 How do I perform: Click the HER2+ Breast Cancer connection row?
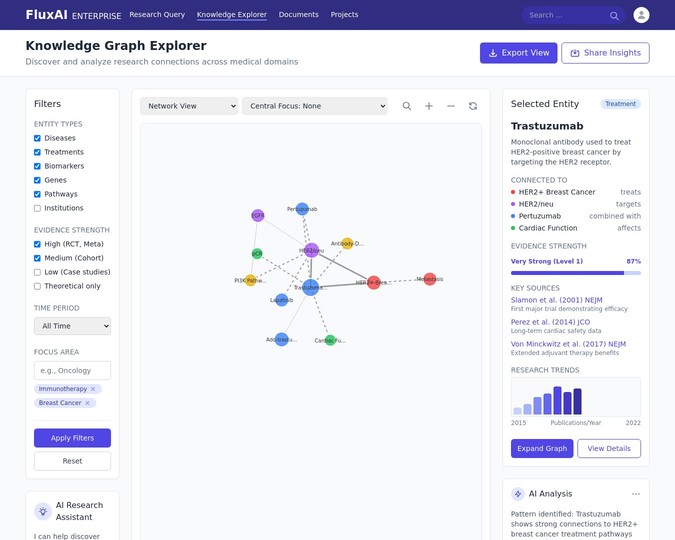click(x=576, y=192)
